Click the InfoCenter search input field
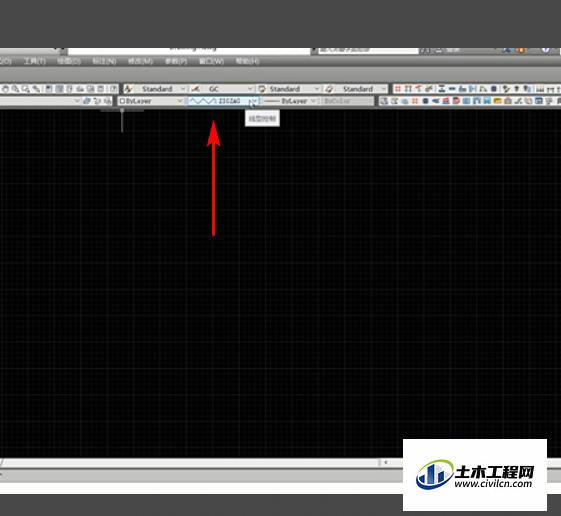The height and width of the screenshot is (516, 561). tap(368, 50)
